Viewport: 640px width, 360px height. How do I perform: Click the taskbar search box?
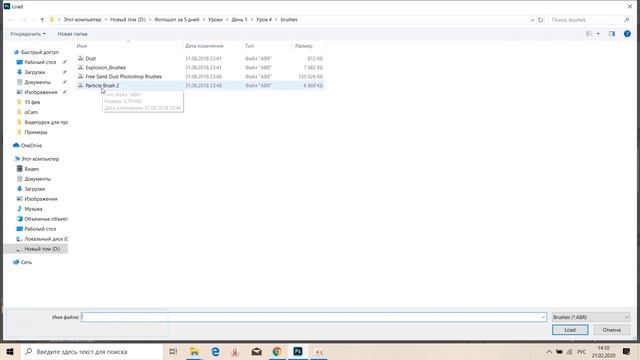pos(91,351)
